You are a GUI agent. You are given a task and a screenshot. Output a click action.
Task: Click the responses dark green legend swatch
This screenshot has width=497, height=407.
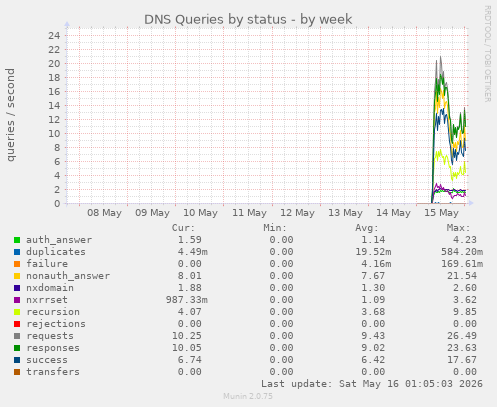pos(17,348)
